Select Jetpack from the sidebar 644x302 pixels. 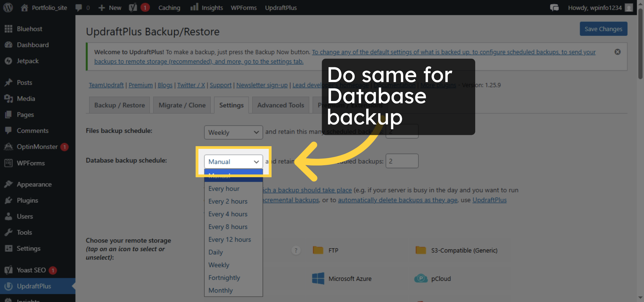(27, 61)
